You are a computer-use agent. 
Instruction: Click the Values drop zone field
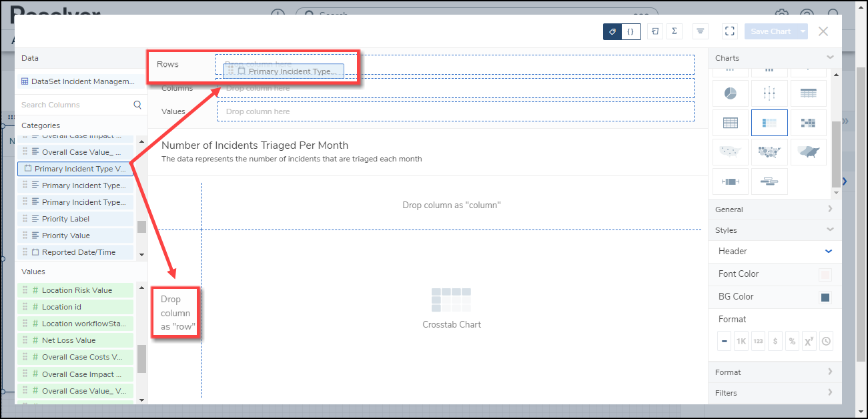(456, 111)
